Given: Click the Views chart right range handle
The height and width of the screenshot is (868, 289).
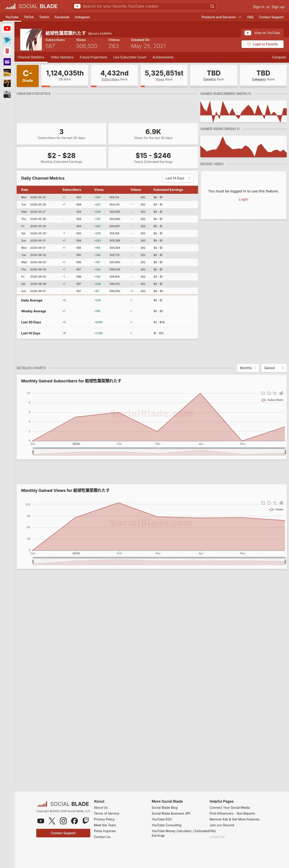Looking at the screenshot, I should coord(285,562).
